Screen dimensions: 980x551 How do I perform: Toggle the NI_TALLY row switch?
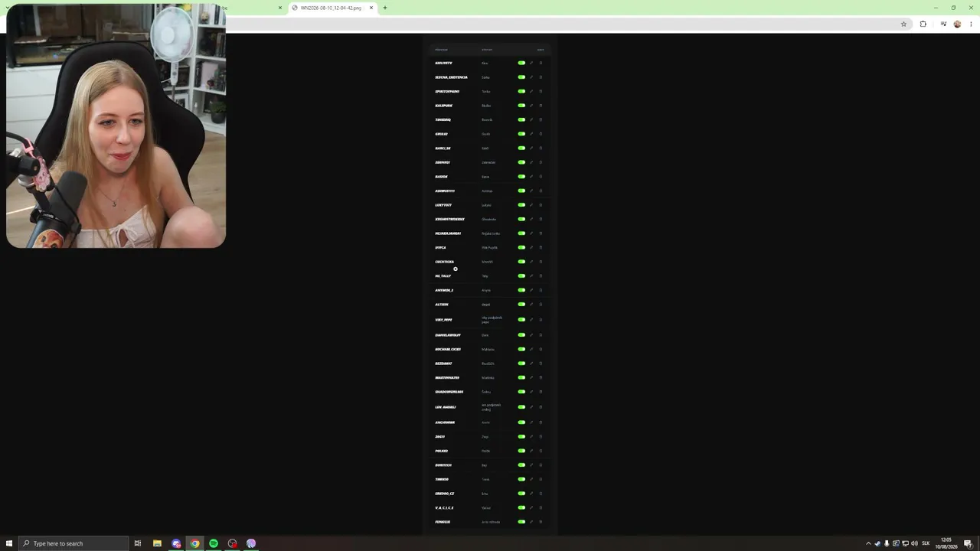coord(521,276)
